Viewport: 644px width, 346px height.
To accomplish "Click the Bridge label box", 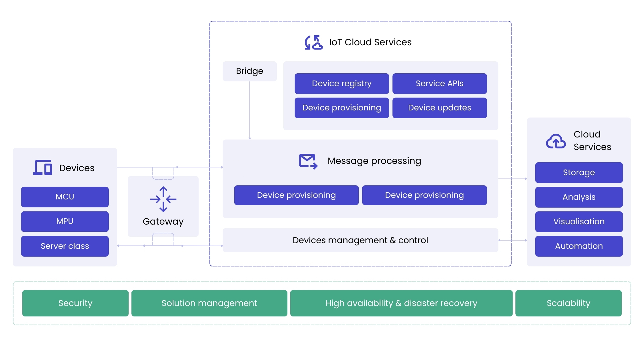I will point(249,71).
